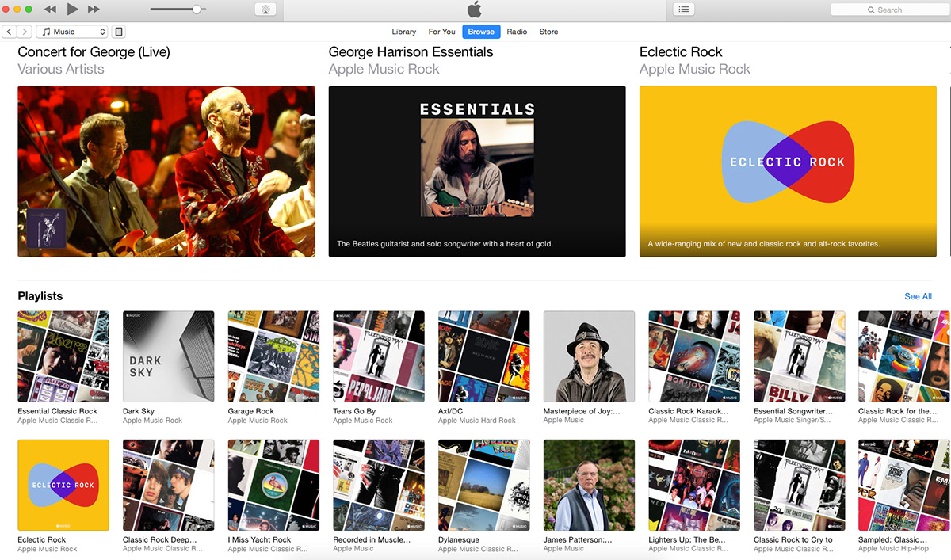Screen dimensions: 951x560
Task: Open the Dark Sky playlist cover
Action: point(169,356)
